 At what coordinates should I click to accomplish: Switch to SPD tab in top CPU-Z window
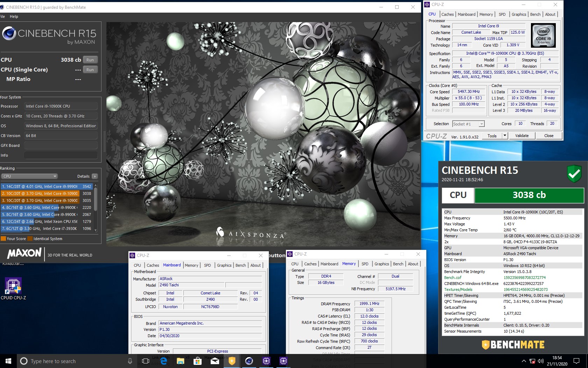[502, 14]
